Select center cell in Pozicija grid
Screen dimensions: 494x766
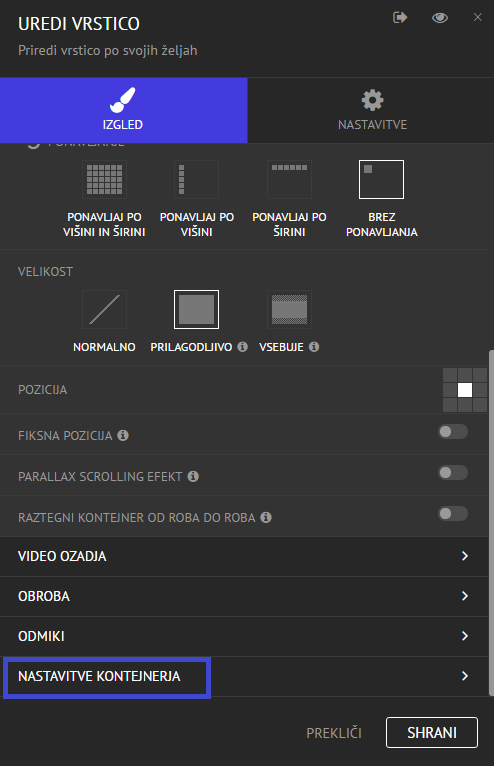tap(465, 390)
